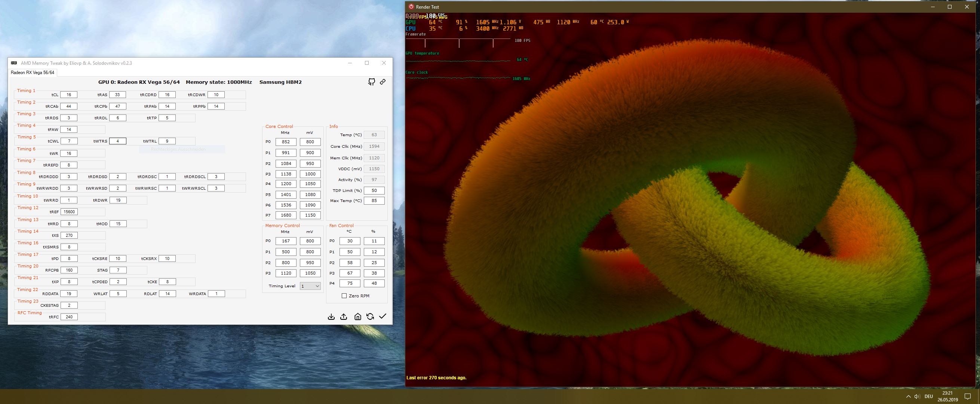Expand the system tray hidden icons chevron

909,397
